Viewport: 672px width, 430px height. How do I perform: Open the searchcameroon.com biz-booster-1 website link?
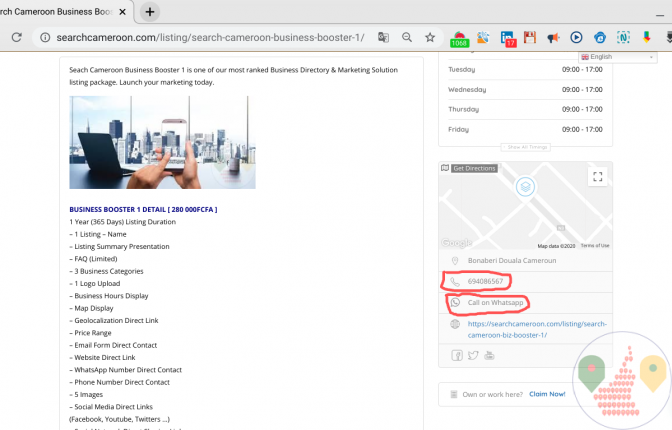point(537,329)
